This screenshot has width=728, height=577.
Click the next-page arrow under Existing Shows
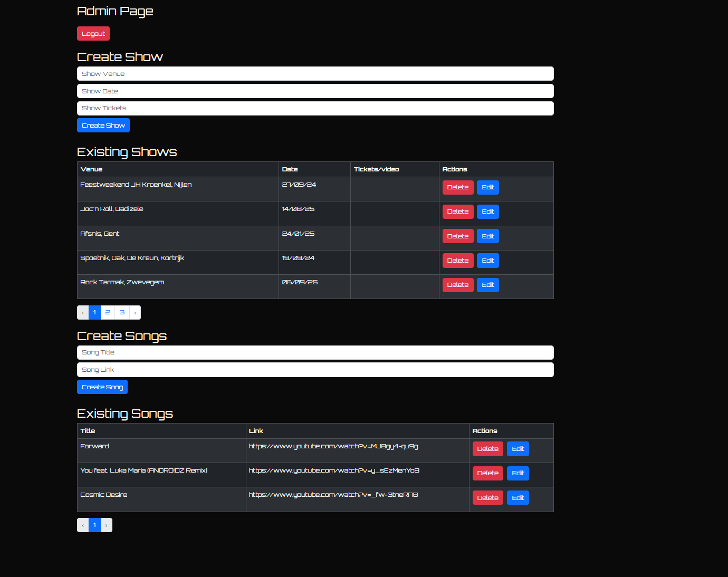[135, 312]
